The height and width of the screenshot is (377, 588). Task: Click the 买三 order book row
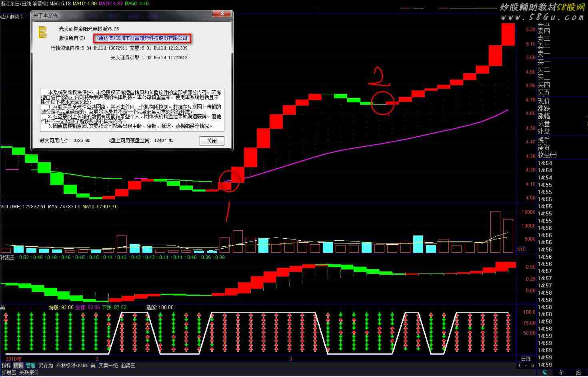click(544, 77)
